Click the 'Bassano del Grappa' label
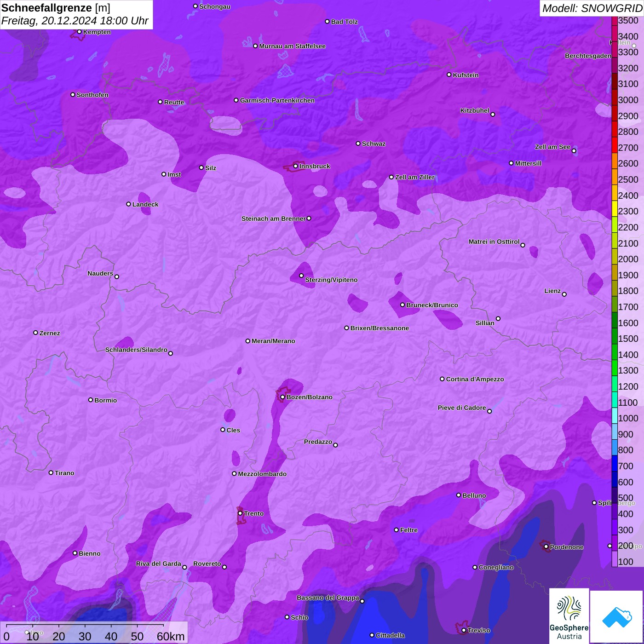 [x=328, y=598]
